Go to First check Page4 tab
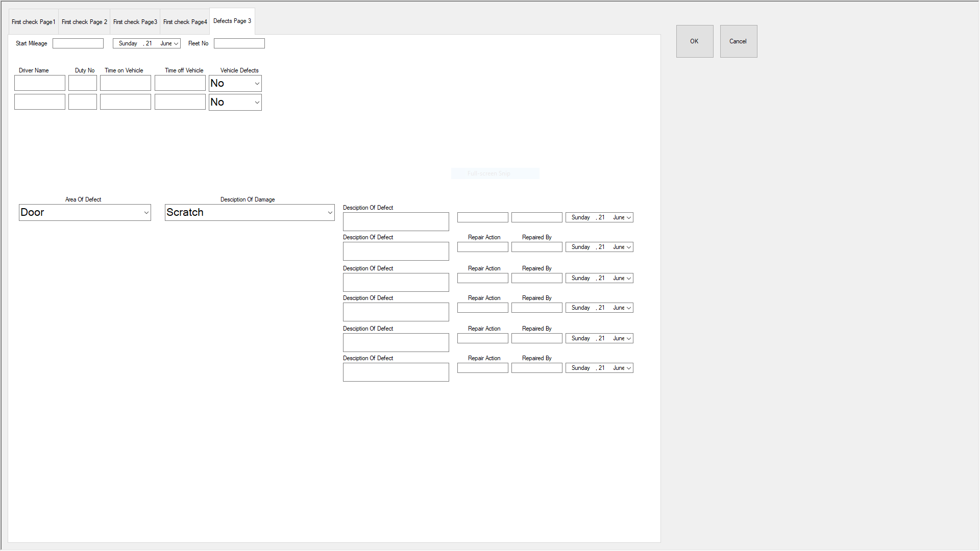Image resolution: width=980 pixels, height=551 pixels. coord(185,22)
